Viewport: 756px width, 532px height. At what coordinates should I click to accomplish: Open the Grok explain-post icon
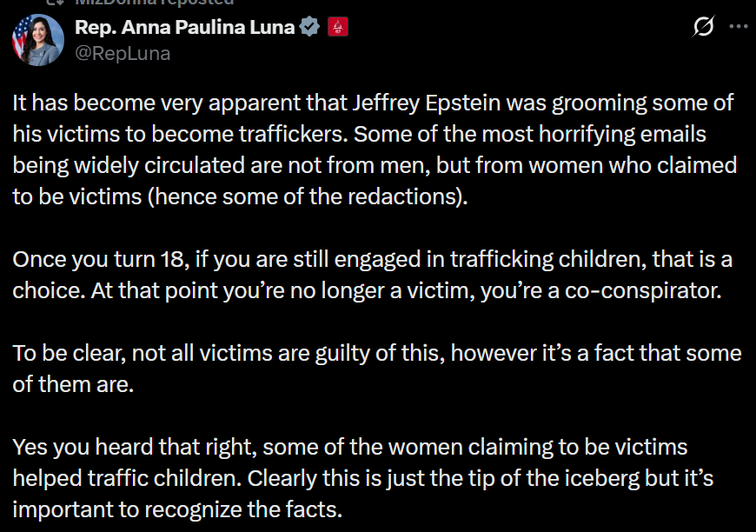pos(702,27)
